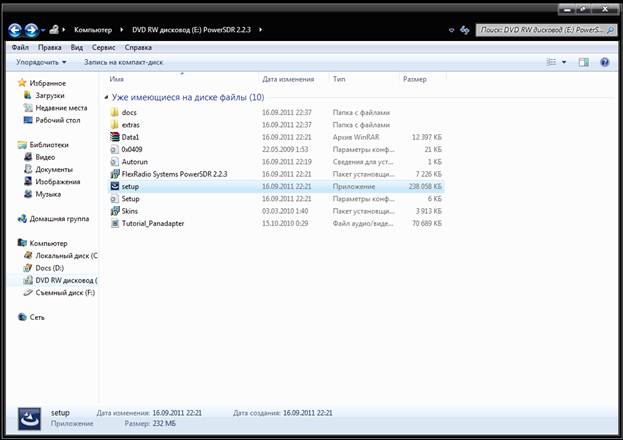Open the Файл menu

click(20, 47)
